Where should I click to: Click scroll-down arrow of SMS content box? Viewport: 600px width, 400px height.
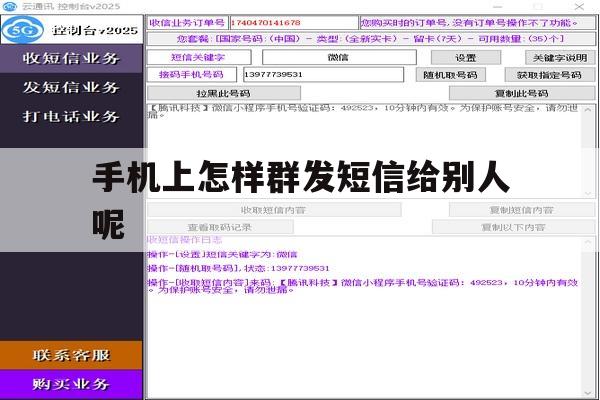point(588,193)
